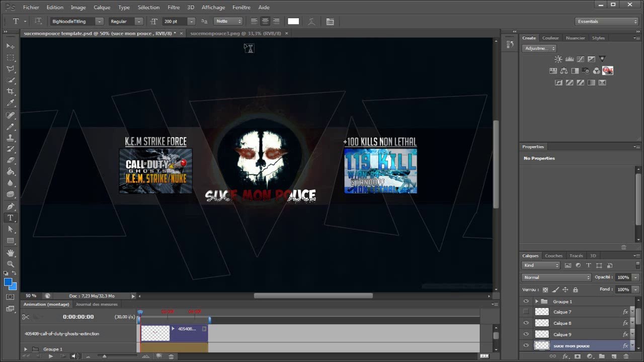Create a new layer in Calques panel
The height and width of the screenshot is (362, 644).
tap(614, 356)
